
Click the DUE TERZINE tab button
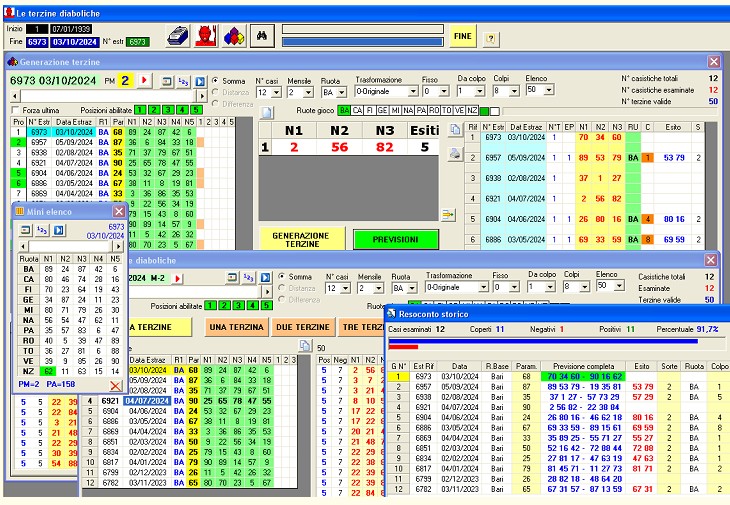pos(303,327)
